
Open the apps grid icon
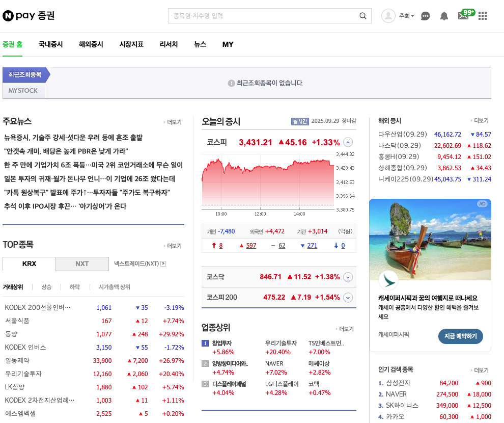click(483, 16)
